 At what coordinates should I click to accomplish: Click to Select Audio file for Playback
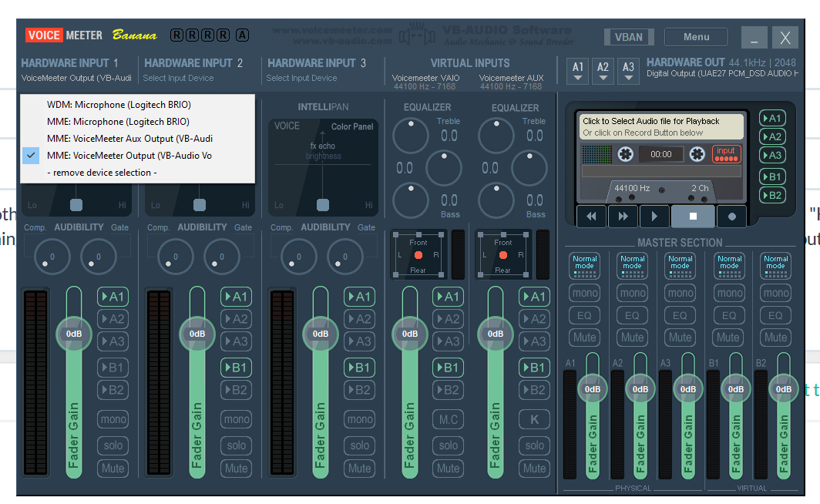click(663, 126)
